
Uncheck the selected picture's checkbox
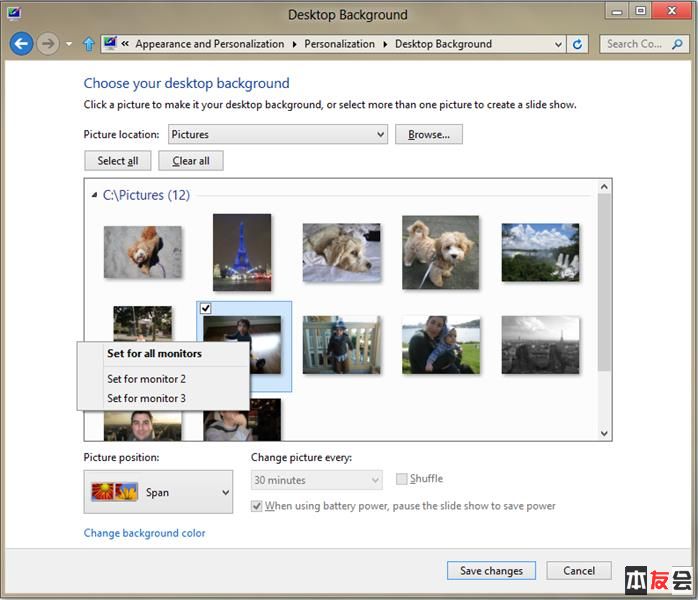206,308
